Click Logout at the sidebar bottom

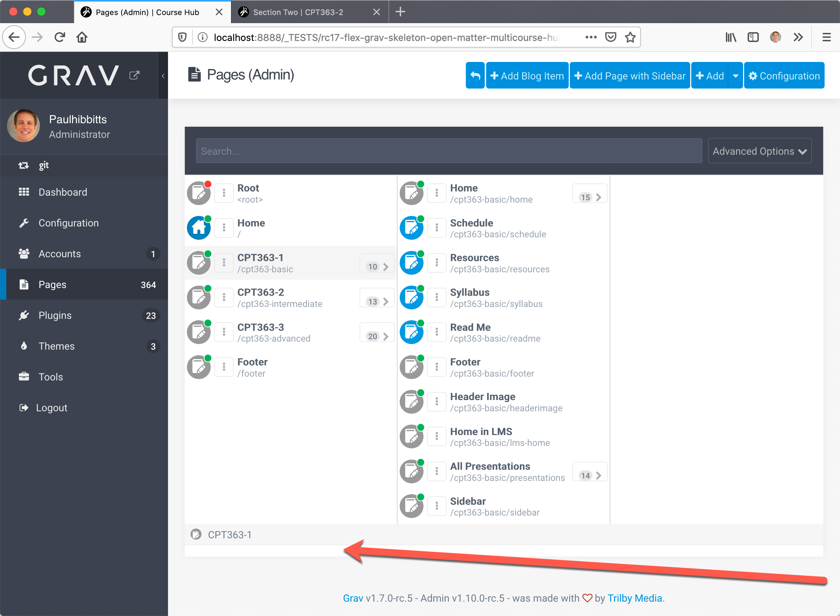pos(51,407)
